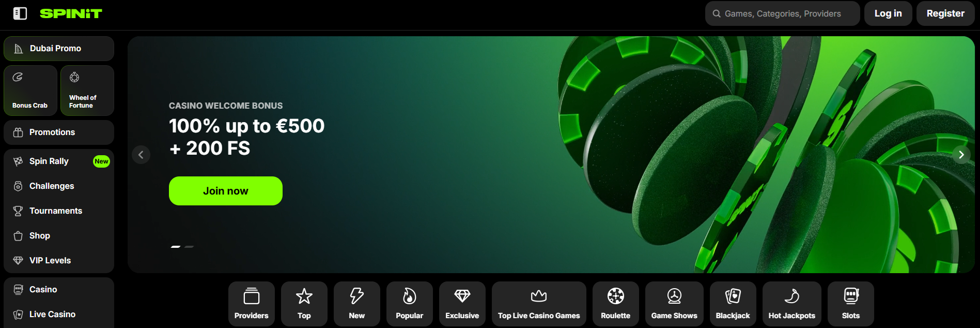The width and height of the screenshot is (980, 328).
Task: Click the Register button
Action: pos(945,13)
